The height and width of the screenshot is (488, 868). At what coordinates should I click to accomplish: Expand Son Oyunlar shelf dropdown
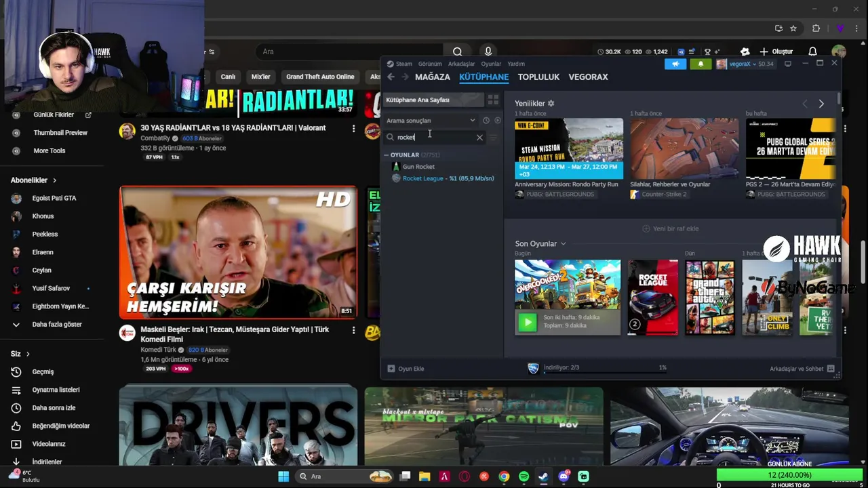tap(563, 244)
